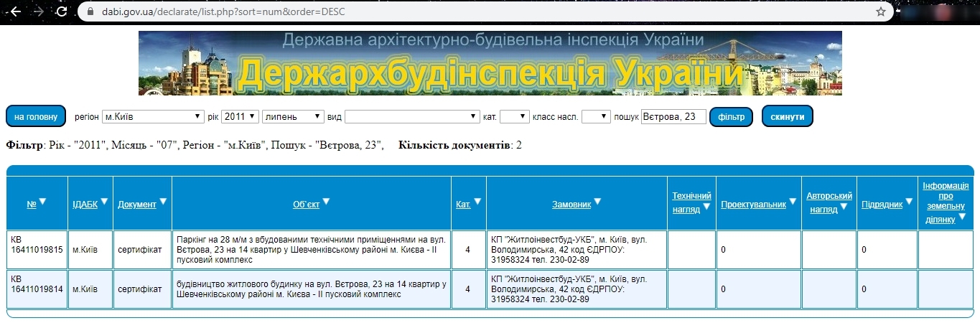This screenshot has height=323, width=980.
Task: Click the sort triangle next to Кат. header
Action: pyautogui.click(x=477, y=202)
